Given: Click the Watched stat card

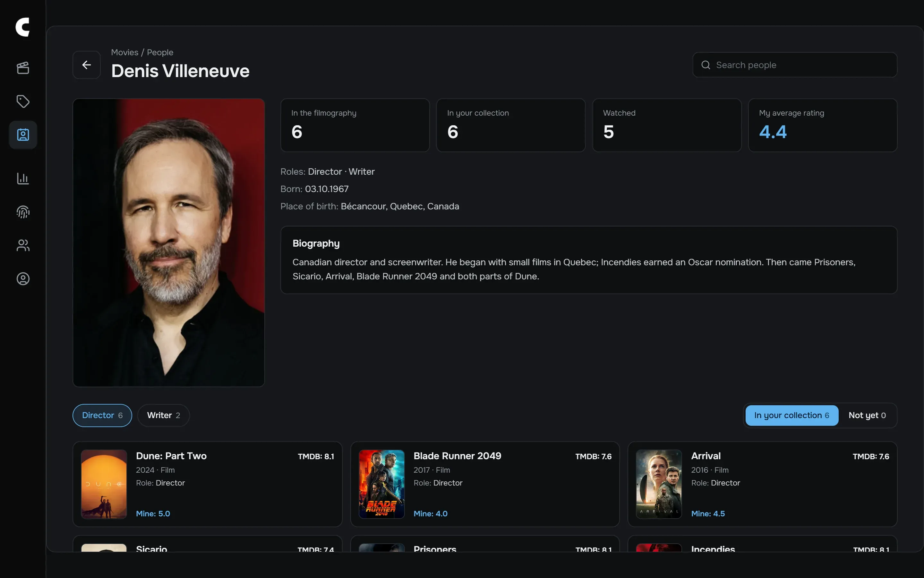Looking at the screenshot, I should [x=667, y=125].
